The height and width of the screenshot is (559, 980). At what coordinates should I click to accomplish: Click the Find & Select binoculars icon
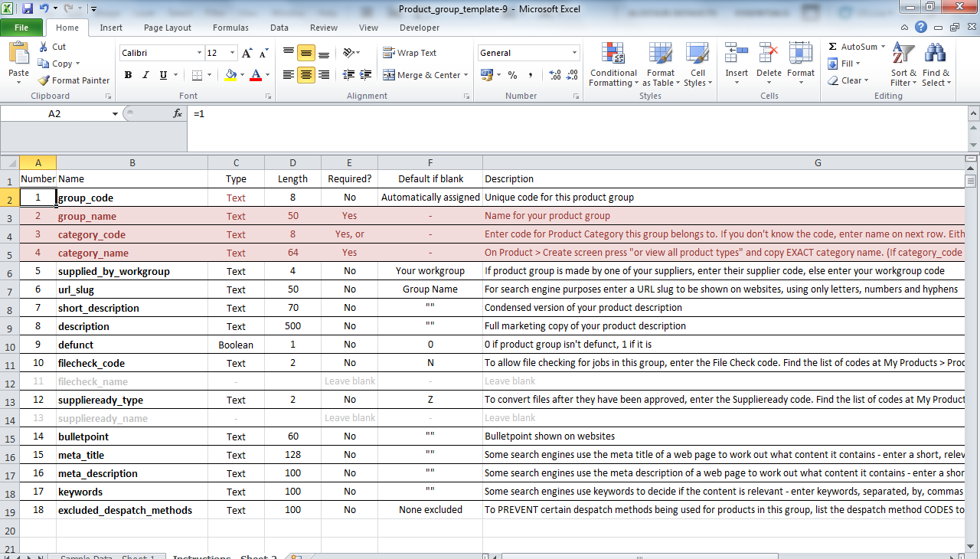(x=935, y=54)
